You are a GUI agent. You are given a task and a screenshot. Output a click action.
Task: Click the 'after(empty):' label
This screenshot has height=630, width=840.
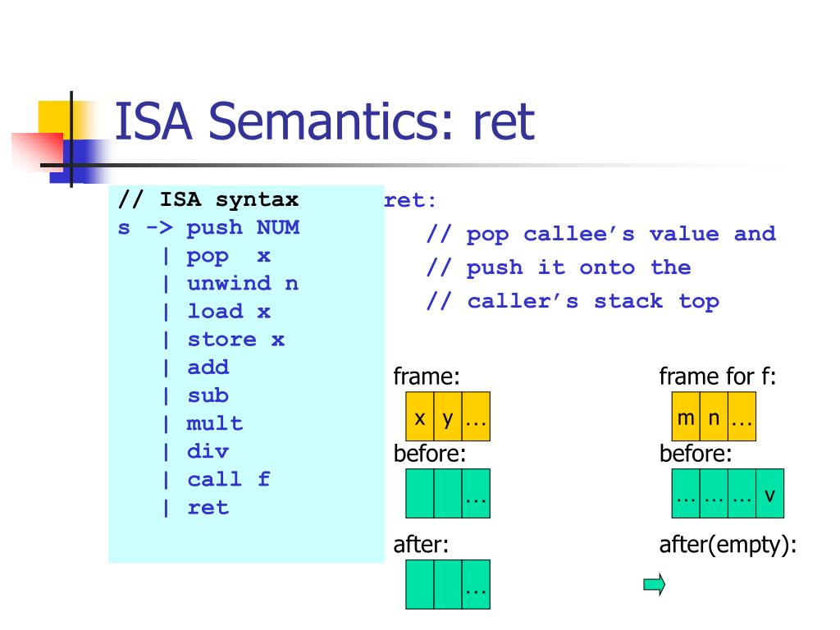point(728,545)
